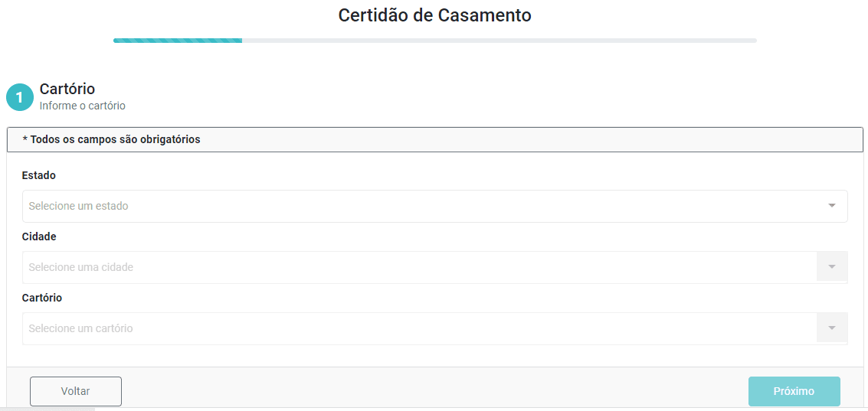Click the "Estado" field label
This screenshot has height=411, width=868.
click(39, 175)
